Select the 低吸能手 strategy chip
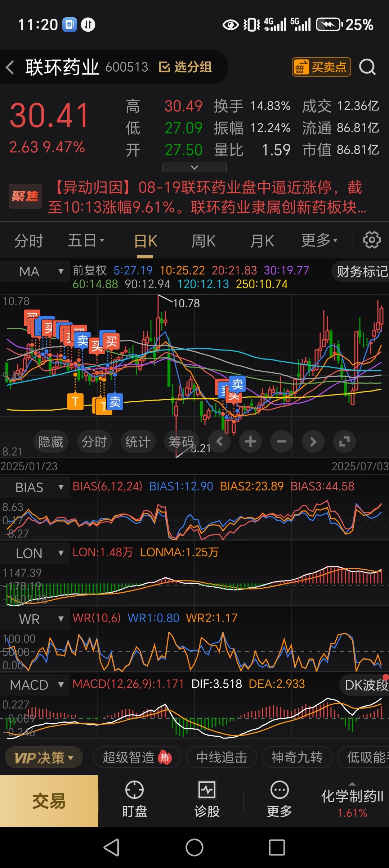This screenshot has width=389, height=868. 364,758
